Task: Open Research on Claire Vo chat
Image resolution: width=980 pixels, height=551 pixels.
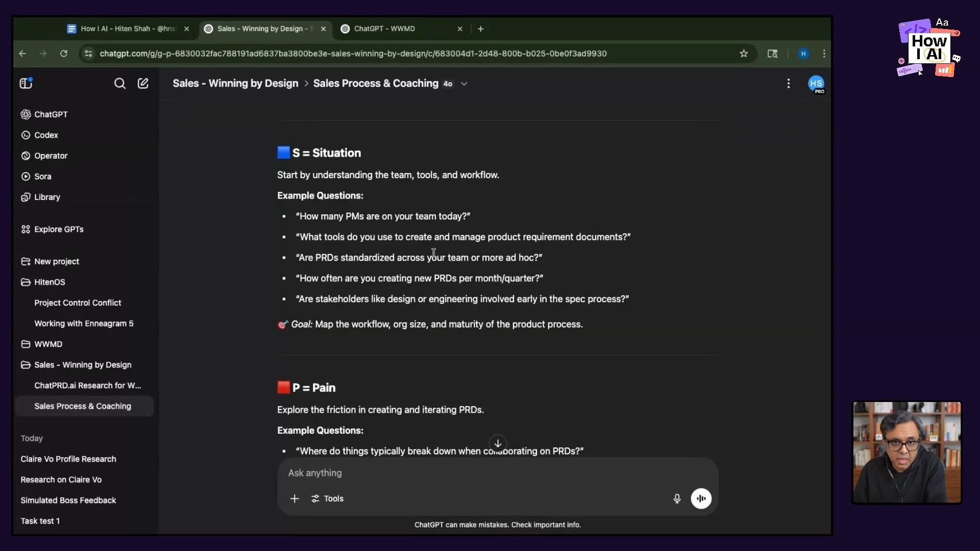Action: [x=61, y=480]
